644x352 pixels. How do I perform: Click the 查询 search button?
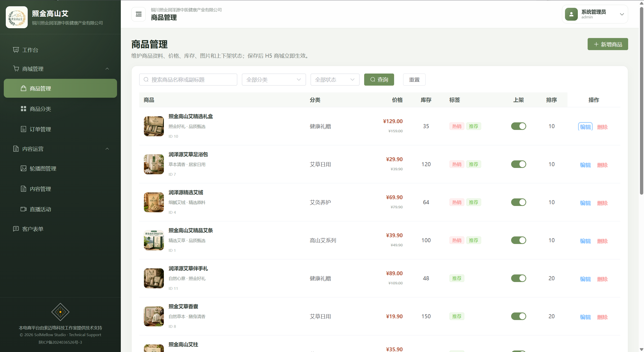coord(379,80)
